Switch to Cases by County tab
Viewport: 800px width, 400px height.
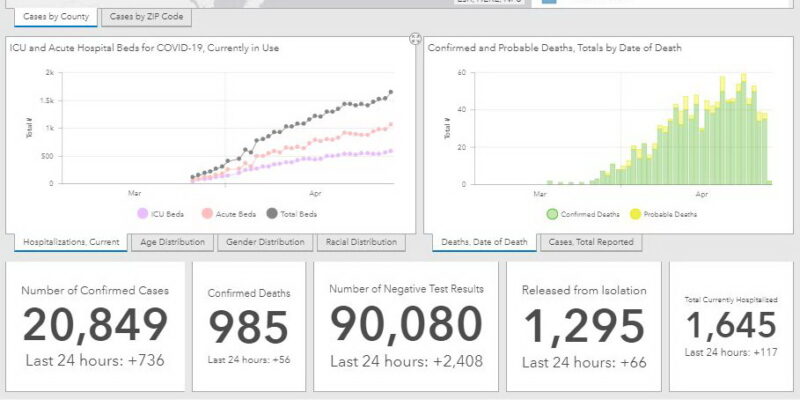(56, 17)
